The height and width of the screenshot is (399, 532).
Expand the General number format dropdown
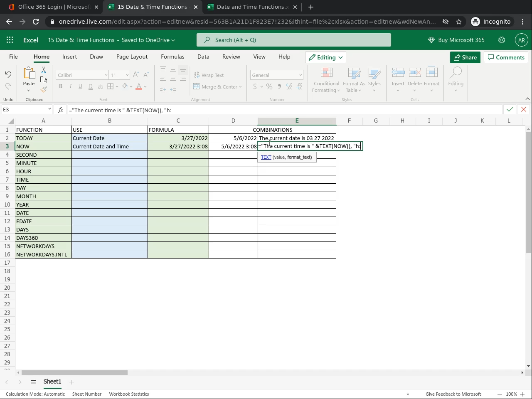[300, 75]
